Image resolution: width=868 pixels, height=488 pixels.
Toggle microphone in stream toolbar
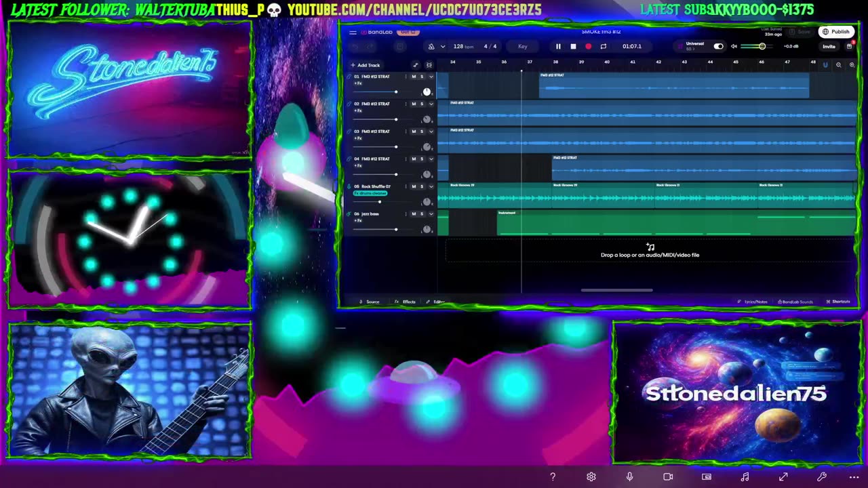629,477
